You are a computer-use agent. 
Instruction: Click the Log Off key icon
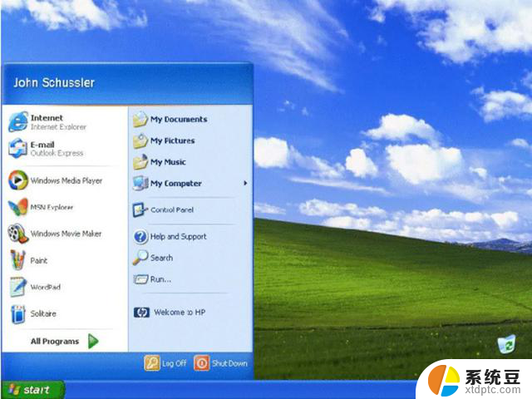[x=151, y=363]
